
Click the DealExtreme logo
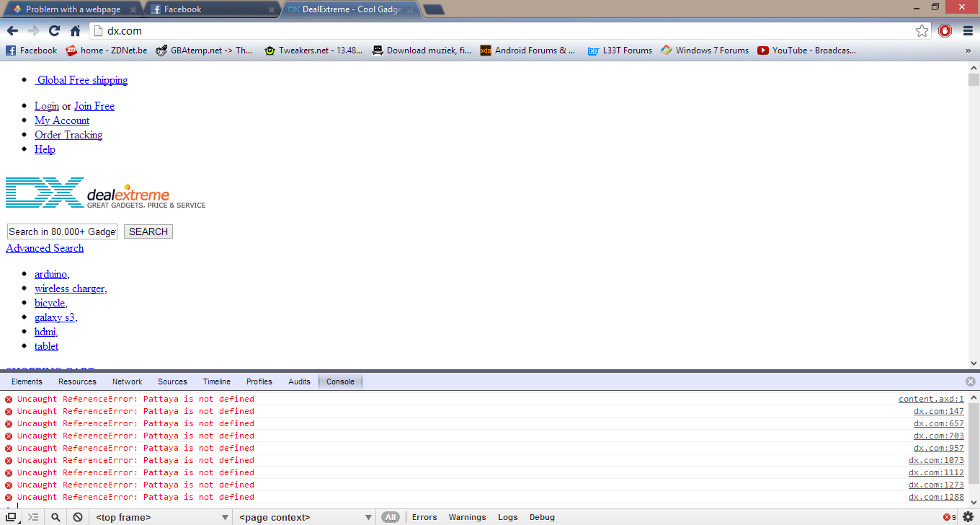(x=106, y=193)
